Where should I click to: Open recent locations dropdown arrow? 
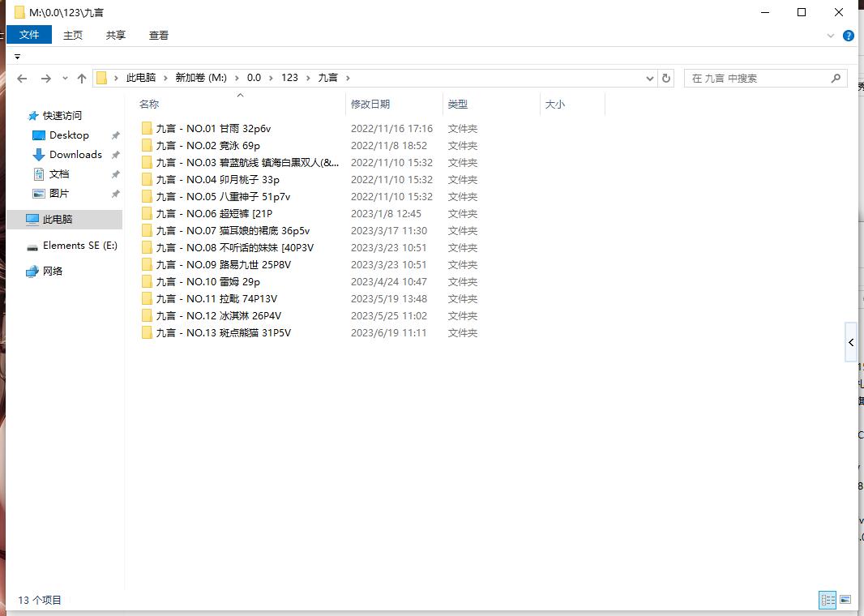(65, 79)
